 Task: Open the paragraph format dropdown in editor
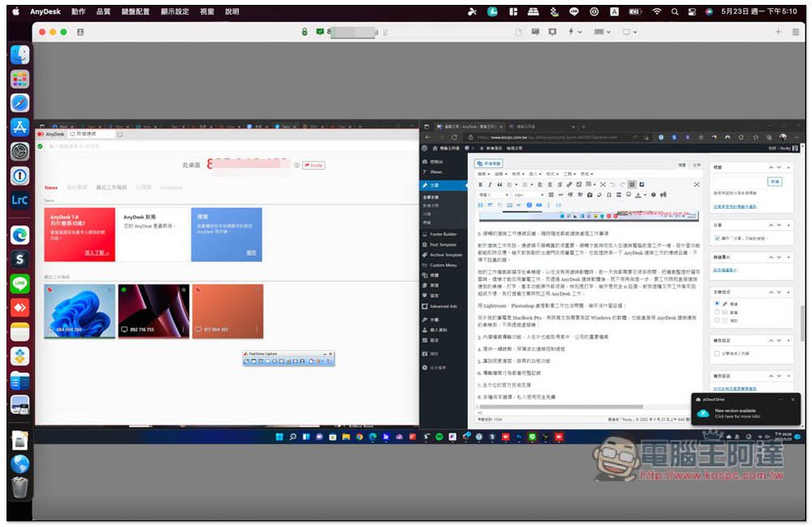(x=493, y=195)
